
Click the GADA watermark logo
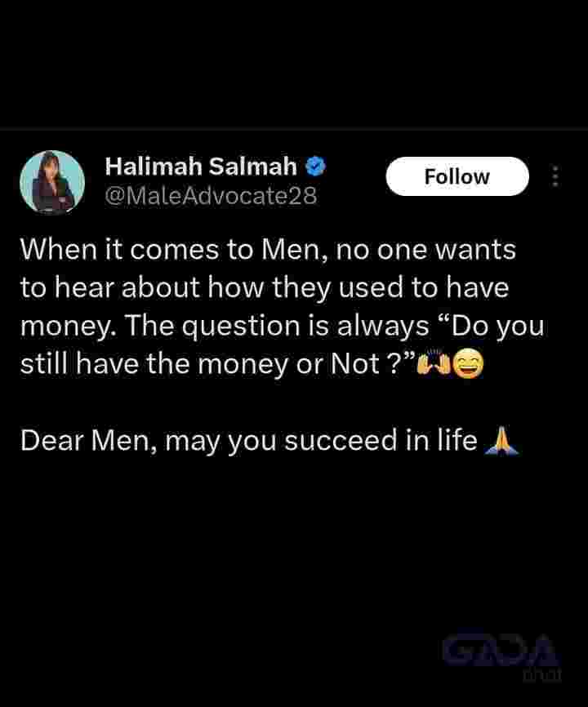click(x=501, y=651)
